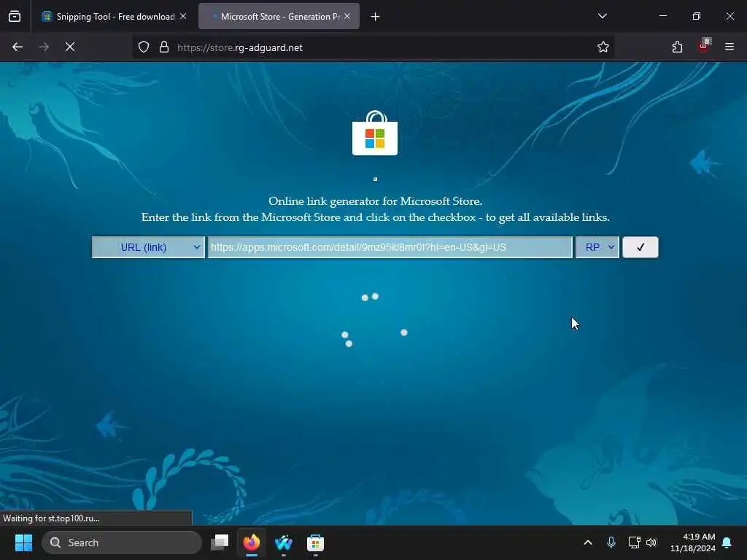The image size is (747, 560).
Task: Open Firefox application menu
Action: tap(729, 47)
